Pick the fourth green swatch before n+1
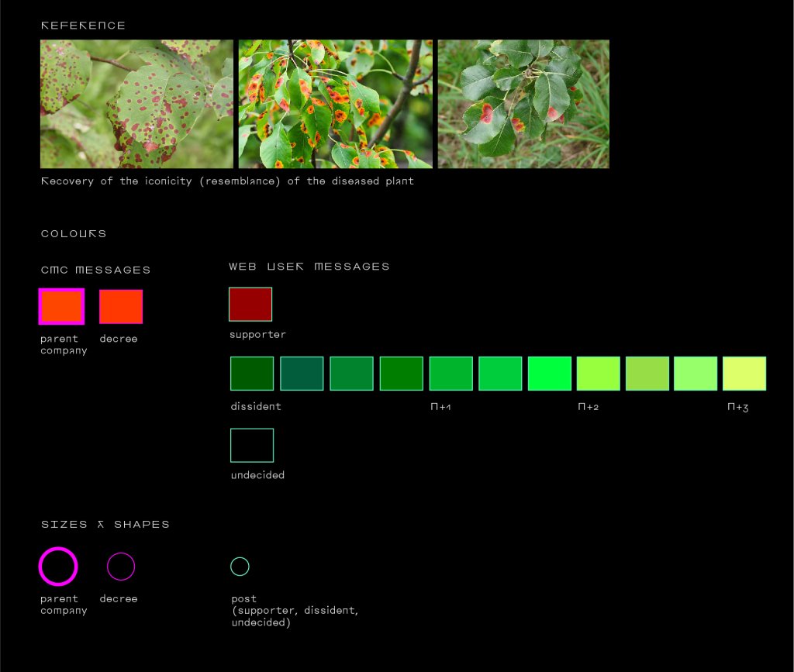794x672 pixels. (402, 374)
